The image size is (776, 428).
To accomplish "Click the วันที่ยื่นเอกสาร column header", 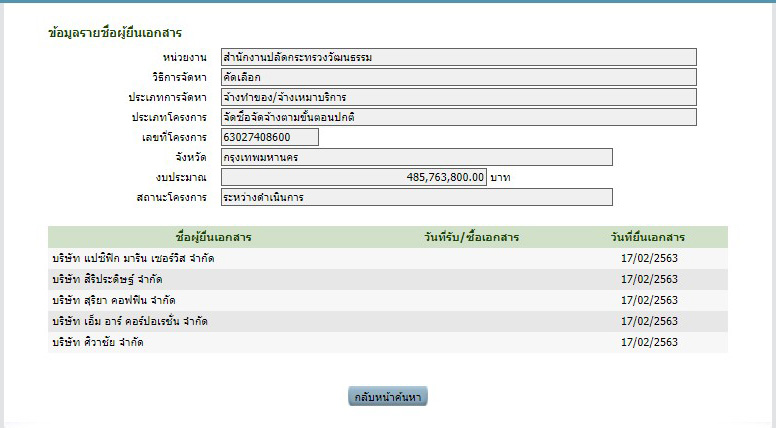I will 647,238.
